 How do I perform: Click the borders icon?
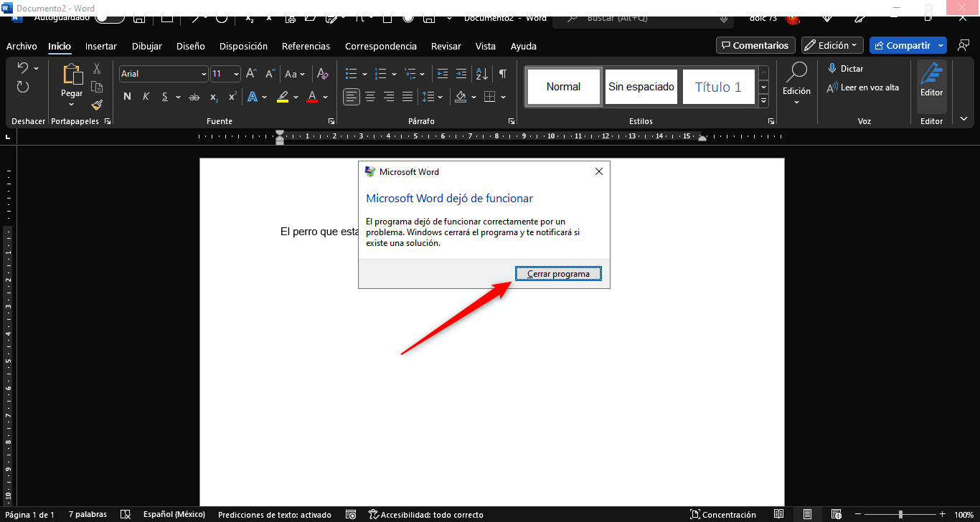[490, 97]
